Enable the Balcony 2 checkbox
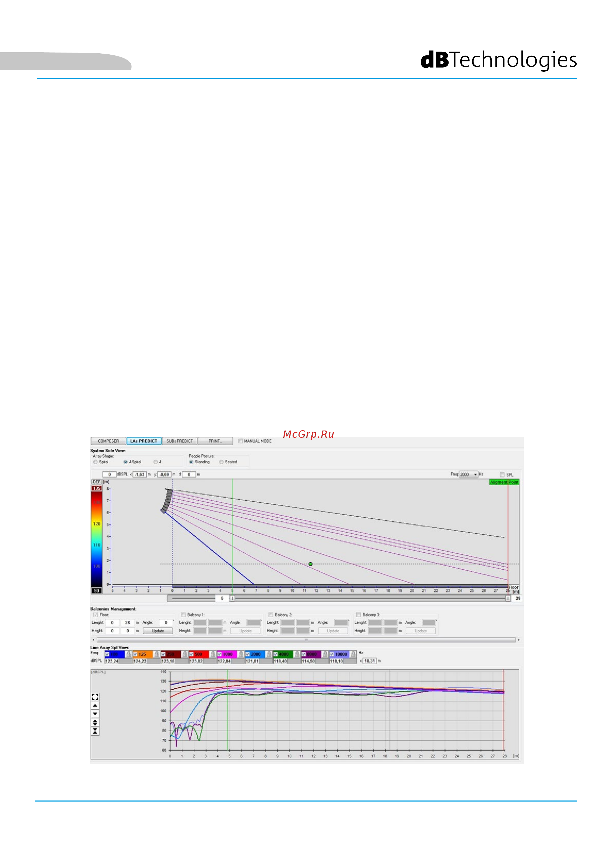The image size is (614, 868). click(x=270, y=615)
